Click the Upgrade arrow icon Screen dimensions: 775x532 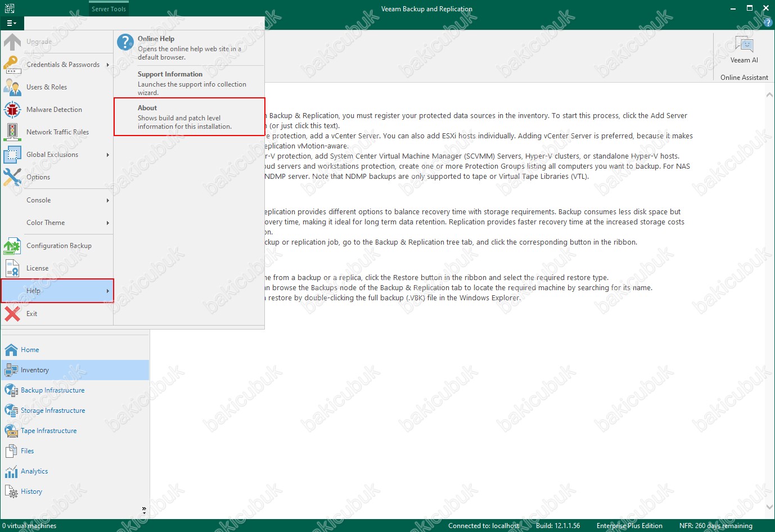click(x=12, y=42)
